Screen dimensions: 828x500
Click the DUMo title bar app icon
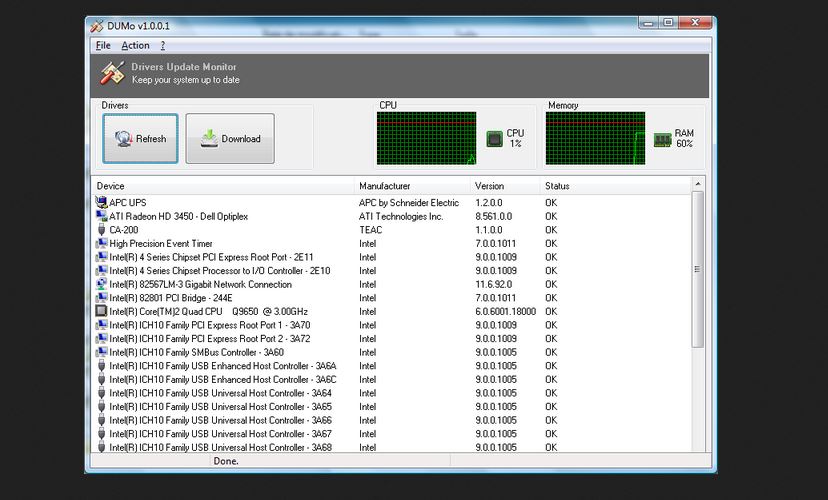coord(97,26)
